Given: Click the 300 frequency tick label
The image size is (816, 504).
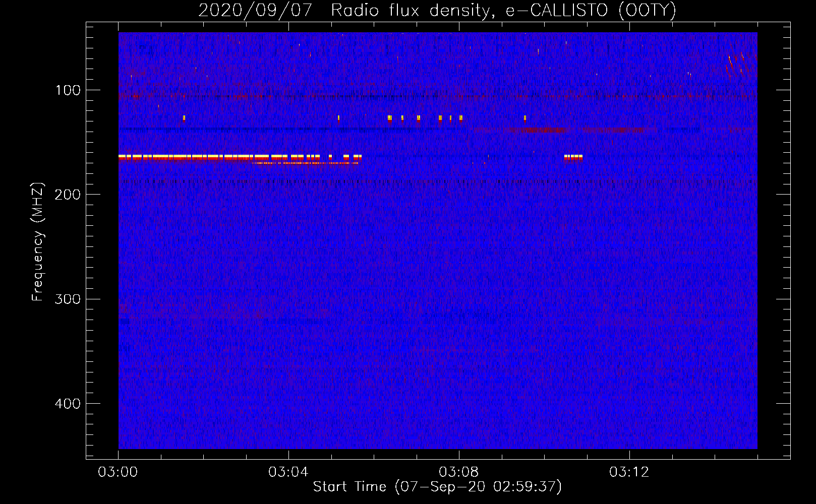Looking at the screenshot, I should (68, 299).
